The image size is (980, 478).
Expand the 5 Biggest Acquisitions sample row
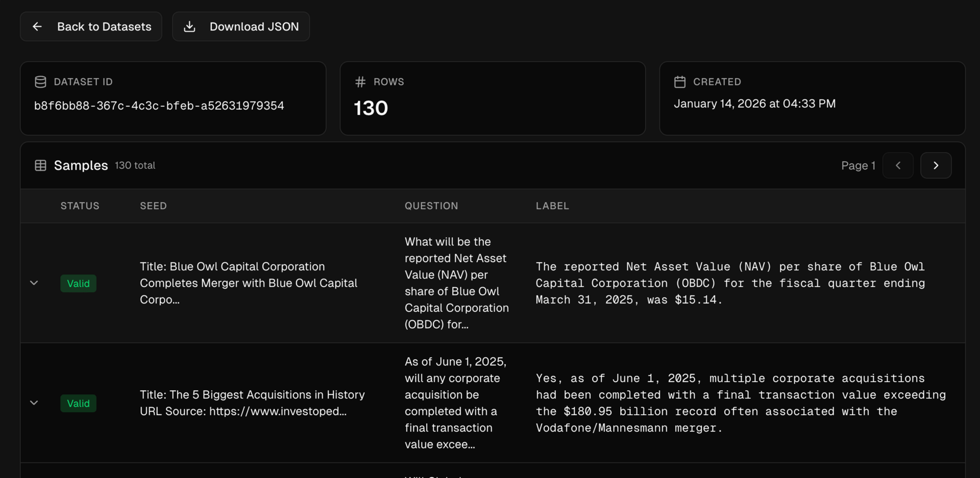pyautogui.click(x=34, y=403)
